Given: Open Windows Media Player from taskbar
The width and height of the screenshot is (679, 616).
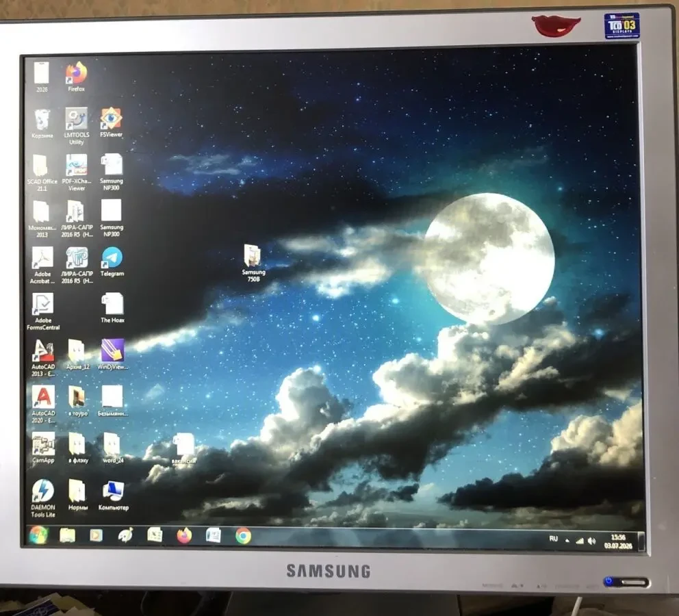Looking at the screenshot, I should 96,535.
